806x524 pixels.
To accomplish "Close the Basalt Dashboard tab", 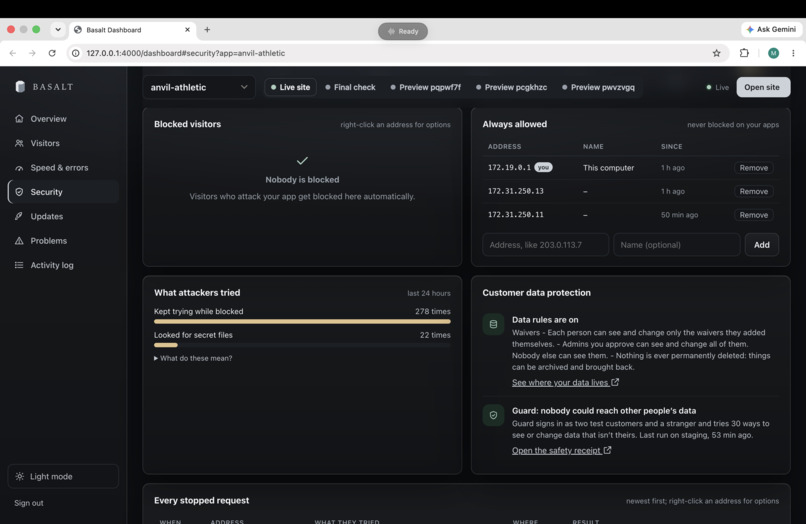I will (187, 30).
